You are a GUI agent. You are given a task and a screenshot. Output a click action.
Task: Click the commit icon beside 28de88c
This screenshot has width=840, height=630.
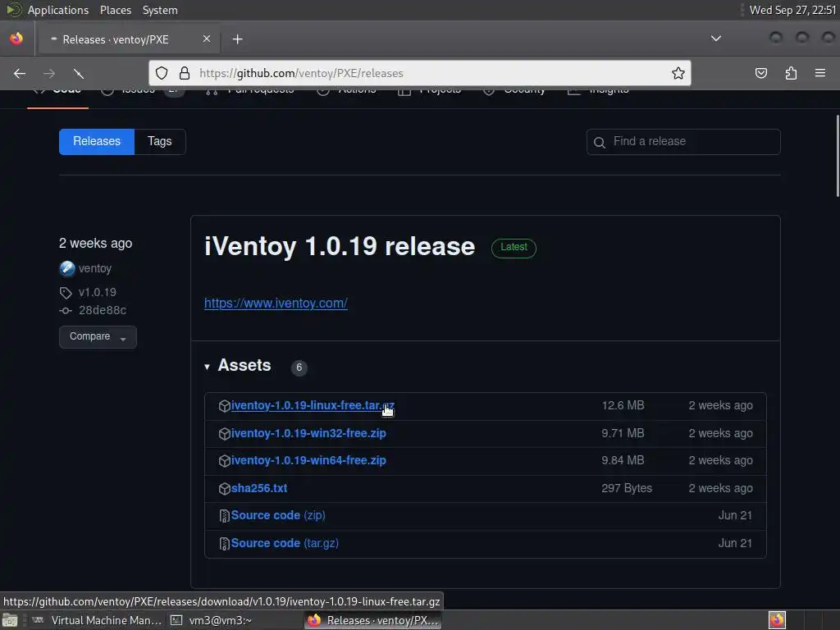pos(66,311)
